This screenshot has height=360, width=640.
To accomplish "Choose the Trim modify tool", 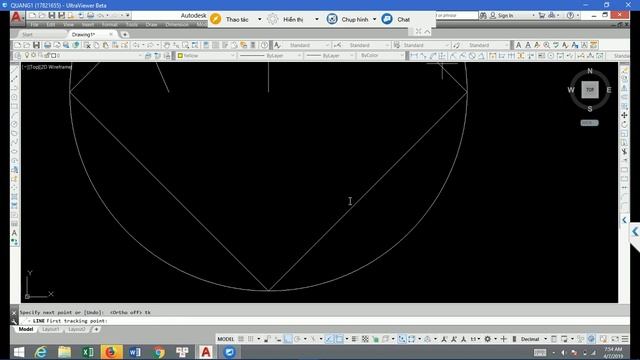I will [x=624, y=151].
